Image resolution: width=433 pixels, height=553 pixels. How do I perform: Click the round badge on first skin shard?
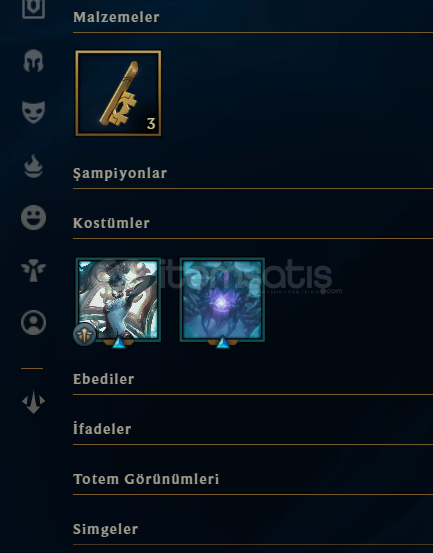tap(85, 334)
